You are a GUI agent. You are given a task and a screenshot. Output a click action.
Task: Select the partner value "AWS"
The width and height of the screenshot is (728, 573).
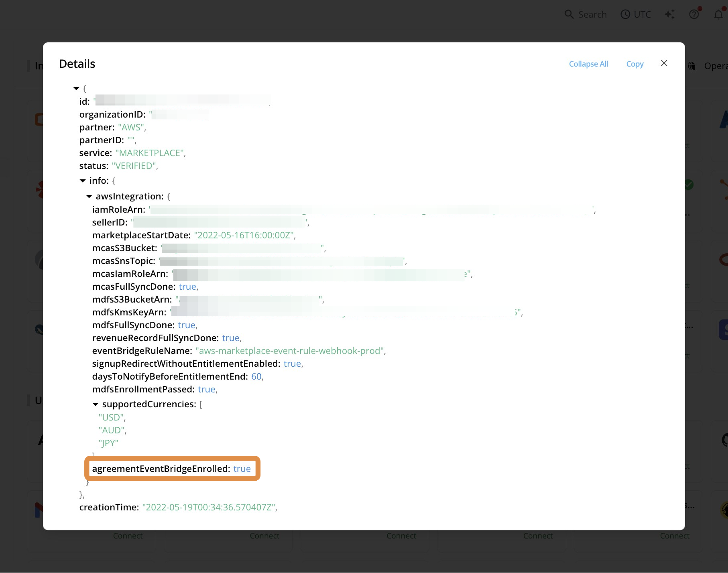click(x=131, y=128)
